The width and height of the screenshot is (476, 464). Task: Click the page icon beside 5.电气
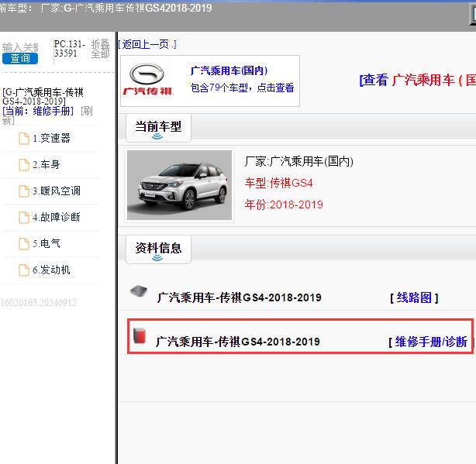pyautogui.click(x=24, y=244)
